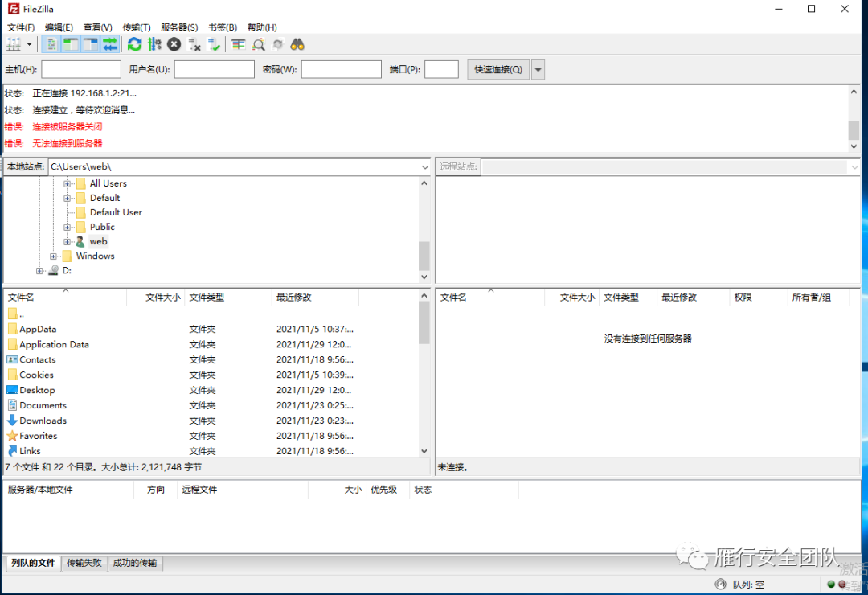Open the 帮助(H) menu

pyautogui.click(x=262, y=27)
